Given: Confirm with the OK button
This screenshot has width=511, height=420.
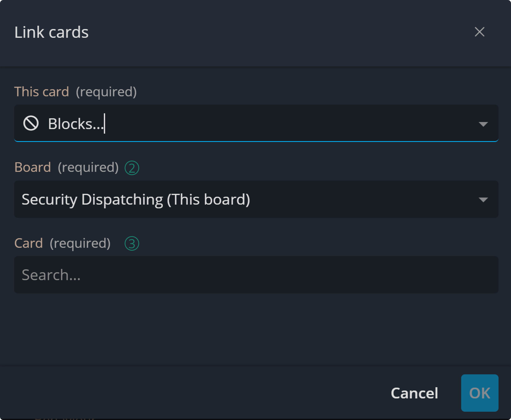Looking at the screenshot, I should coord(479,393).
